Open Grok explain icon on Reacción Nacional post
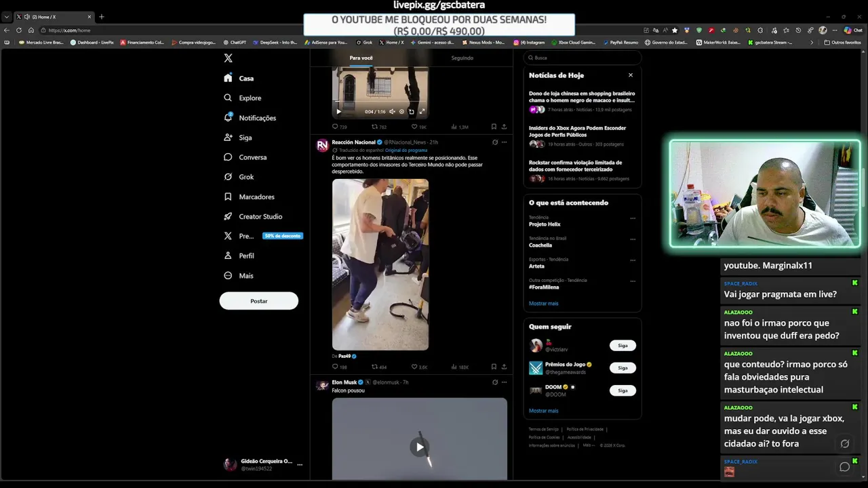This screenshot has width=868, height=488. point(495,142)
